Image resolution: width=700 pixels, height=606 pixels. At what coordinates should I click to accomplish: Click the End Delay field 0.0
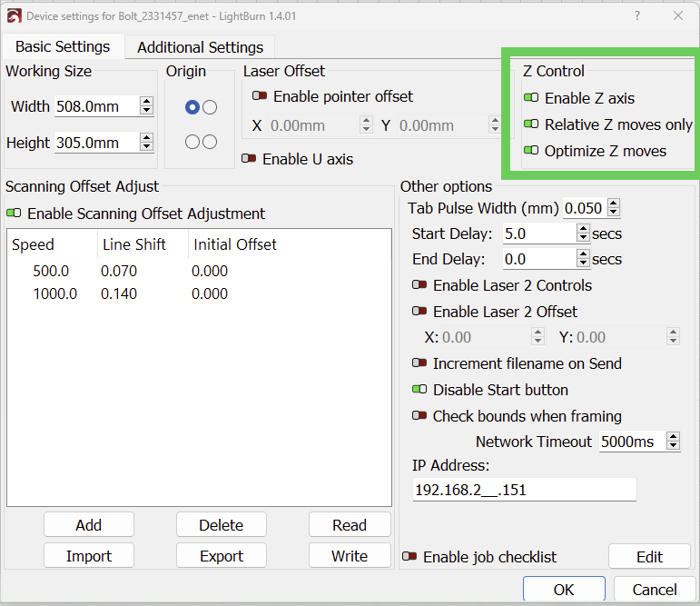pyautogui.click(x=539, y=259)
